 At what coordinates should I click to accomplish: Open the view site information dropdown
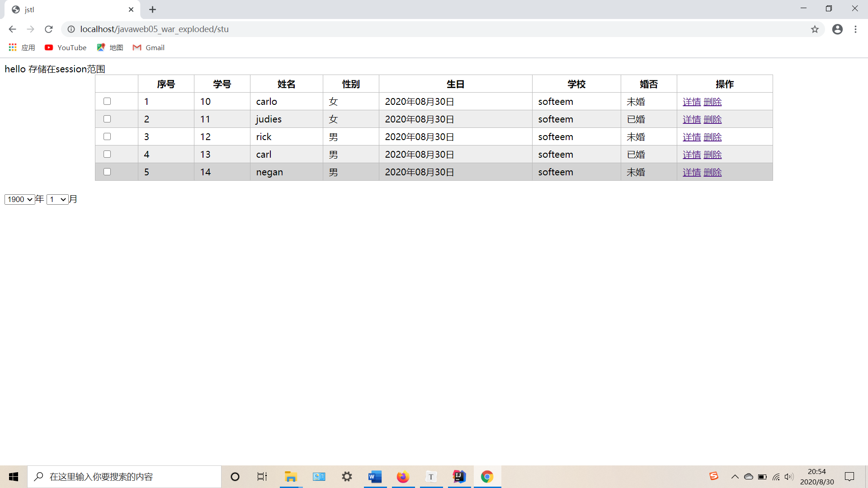click(71, 29)
